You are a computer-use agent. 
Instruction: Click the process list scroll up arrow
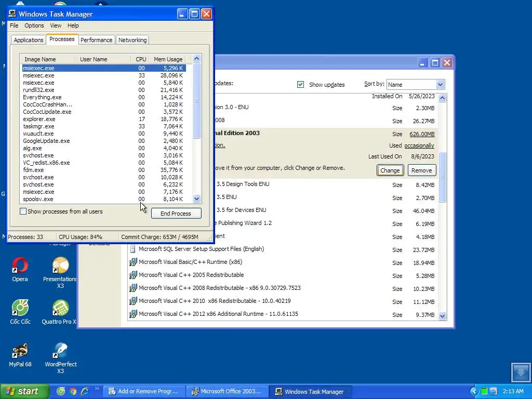[x=196, y=59]
